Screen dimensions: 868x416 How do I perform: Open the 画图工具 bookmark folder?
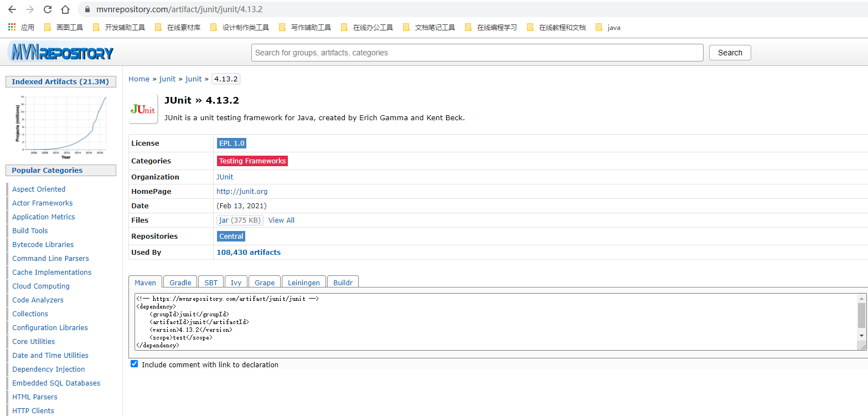click(63, 27)
